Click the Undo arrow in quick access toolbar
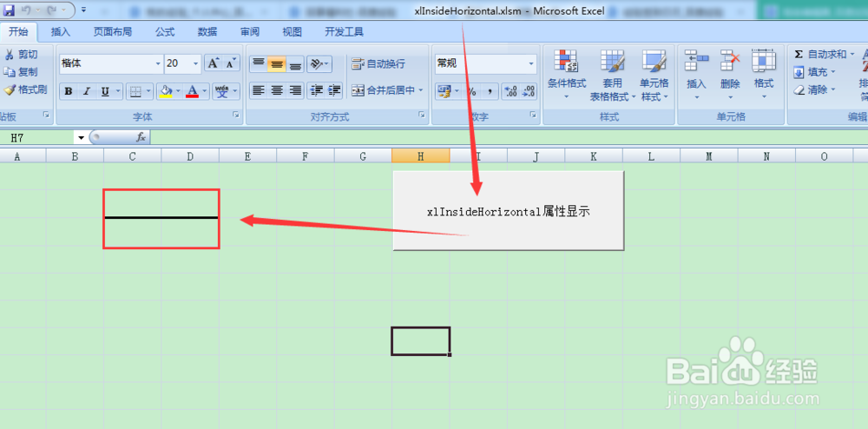Screen dimensions: 868x429 (x=25, y=10)
